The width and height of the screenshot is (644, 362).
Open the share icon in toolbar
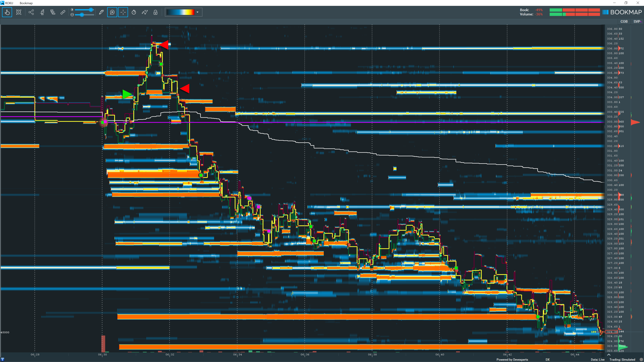click(31, 12)
